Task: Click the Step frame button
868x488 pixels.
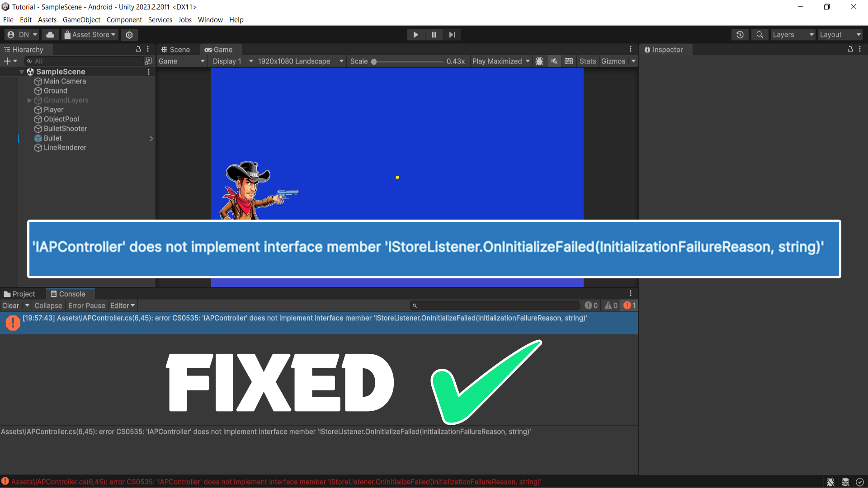Action: click(x=452, y=35)
